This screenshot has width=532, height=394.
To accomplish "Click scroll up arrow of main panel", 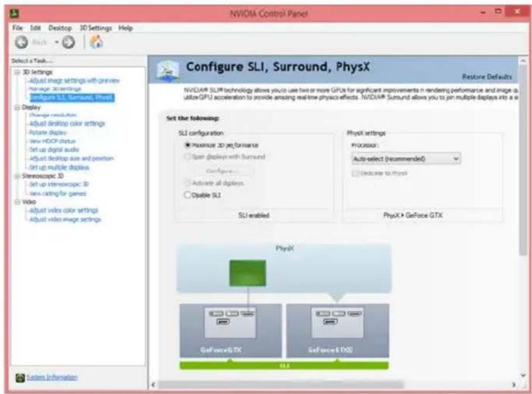I will [x=524, y=61].
